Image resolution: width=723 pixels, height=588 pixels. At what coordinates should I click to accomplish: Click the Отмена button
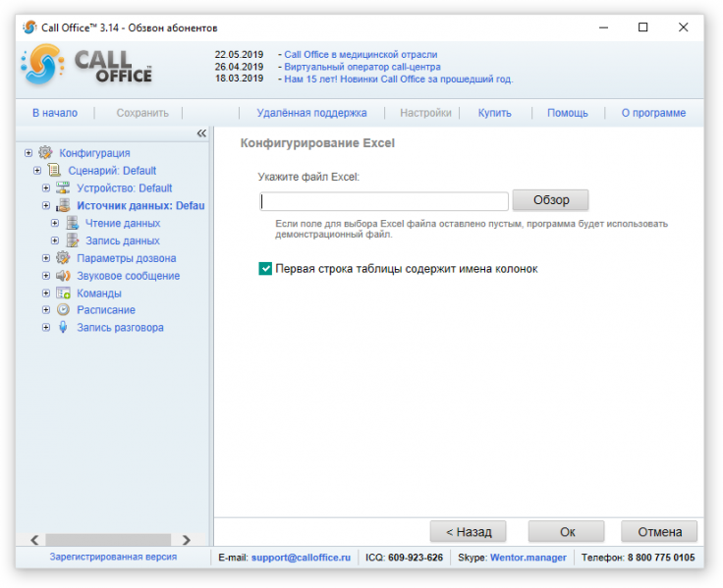coord(659,532)
